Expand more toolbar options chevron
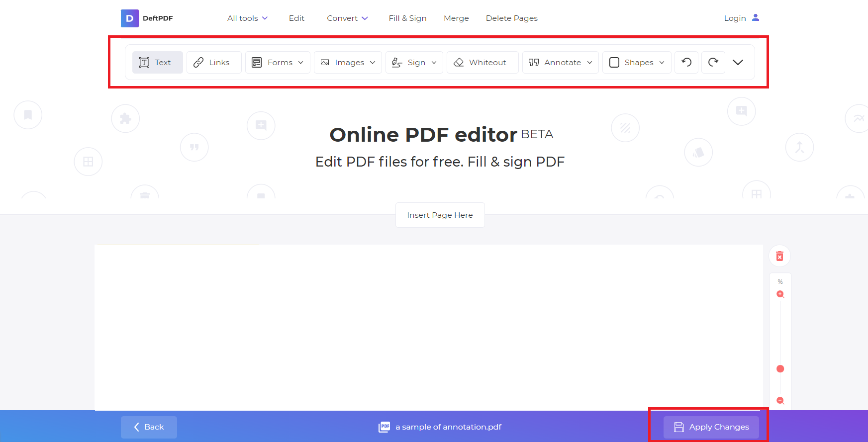The width and height of the screenshot is (868, 442). [738, 62]
